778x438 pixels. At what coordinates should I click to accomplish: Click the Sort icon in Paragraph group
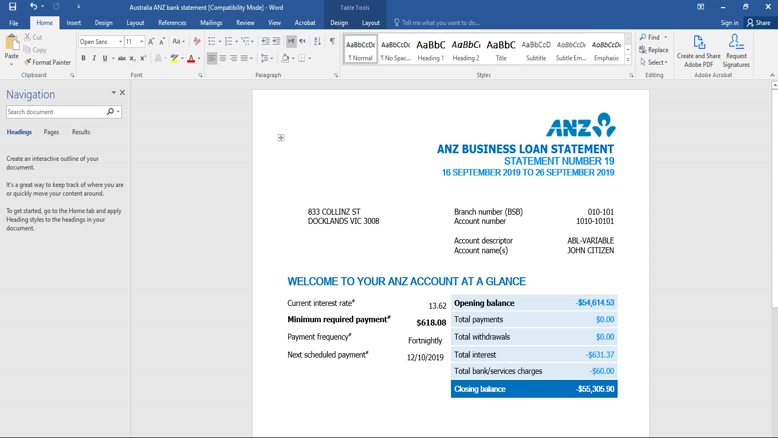coord(317,42)
